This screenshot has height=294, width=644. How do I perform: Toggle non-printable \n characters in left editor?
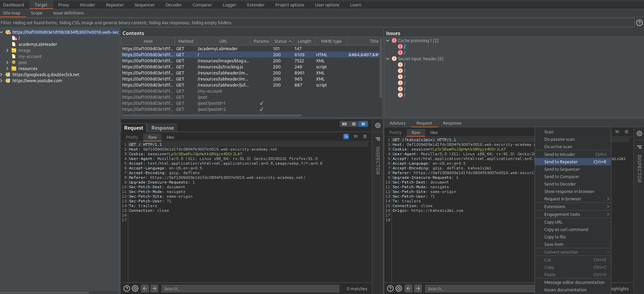[x=355, y=136]
